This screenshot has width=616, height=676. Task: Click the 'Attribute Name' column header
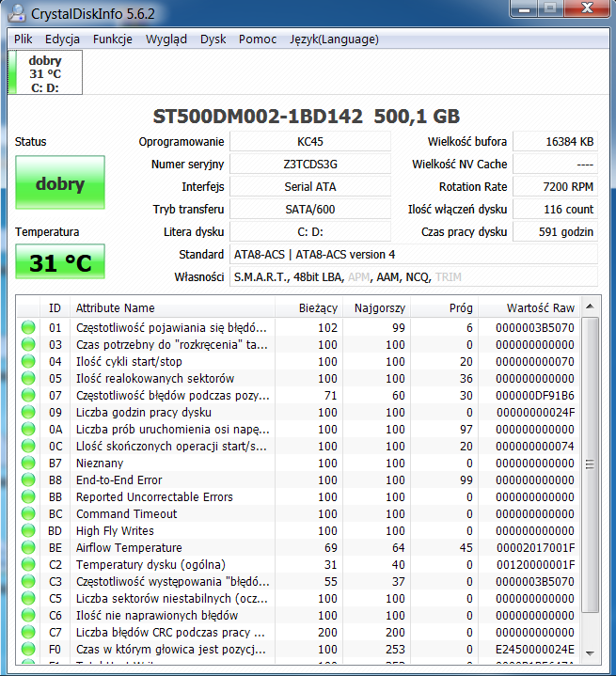[x=172, y=307]
